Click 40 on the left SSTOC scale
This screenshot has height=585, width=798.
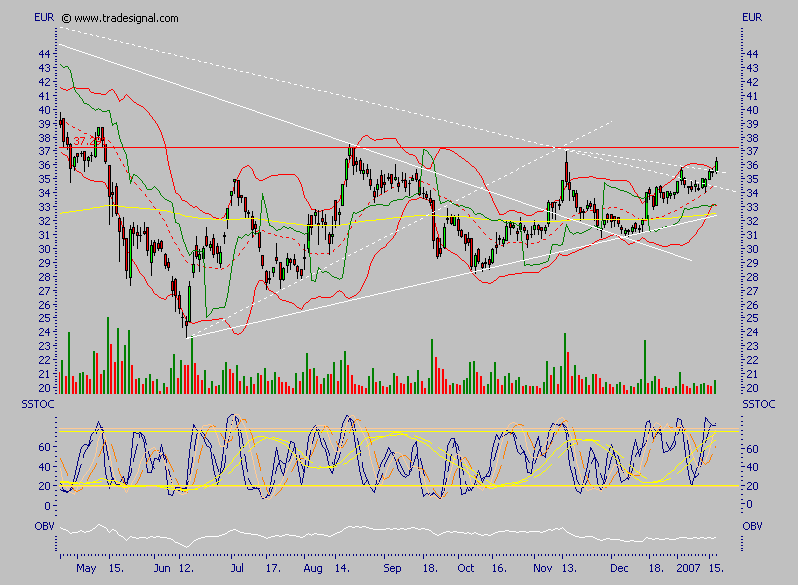click(x=44, y=467)
